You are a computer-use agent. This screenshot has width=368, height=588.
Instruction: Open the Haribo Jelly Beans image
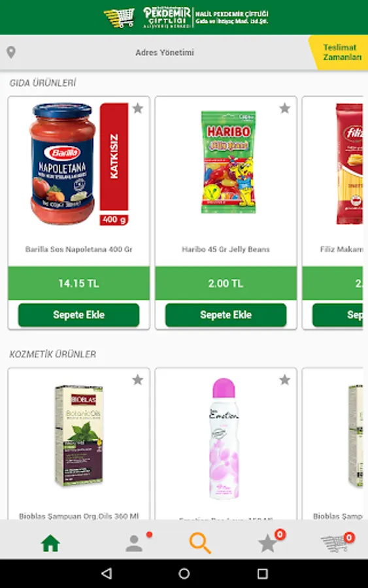pos(228,162)
